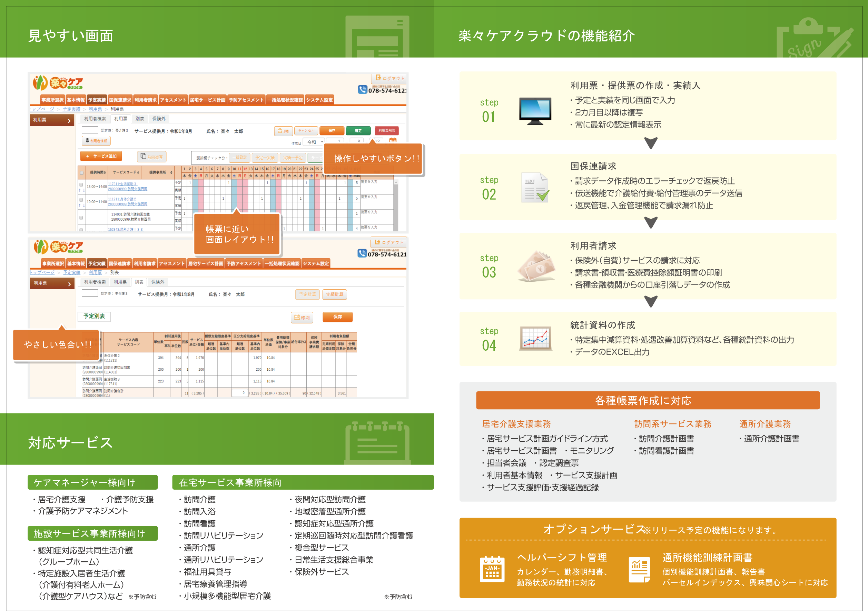868x611 pixels.
Task: Click the orange 保存 button in 利用票 screenshot
Action: click(x=332, y=130)
